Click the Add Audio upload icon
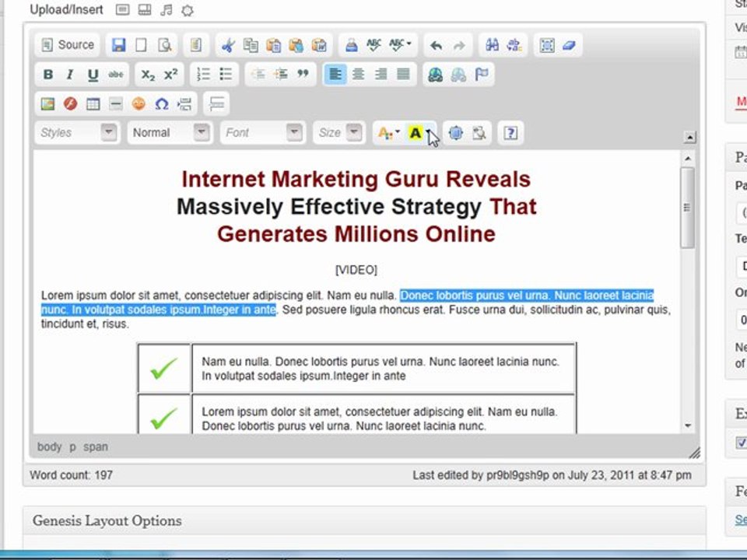The width and height of the screenshot is (747, 560). [166, 10]
